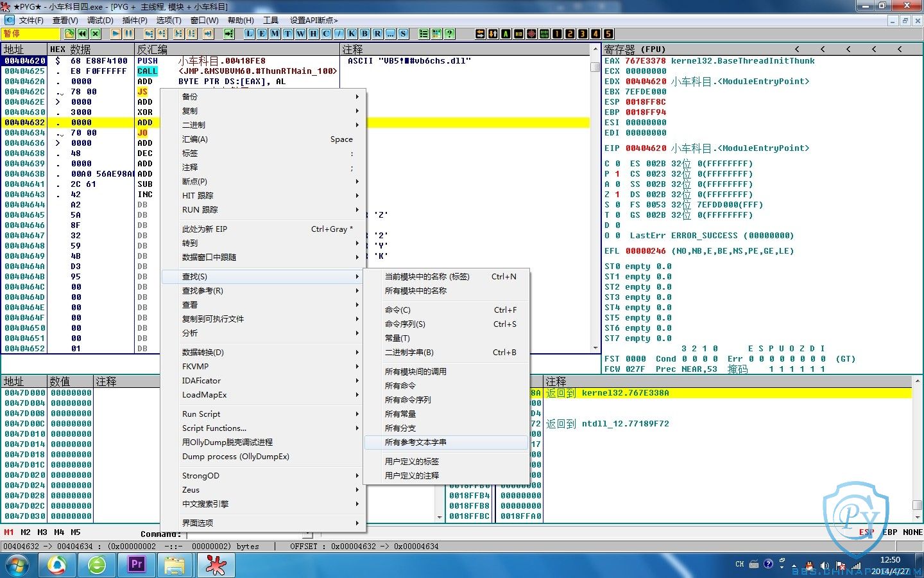Click the Open file toolbar icon
This screenshot has width=924, height=578.
pos(69,33)
